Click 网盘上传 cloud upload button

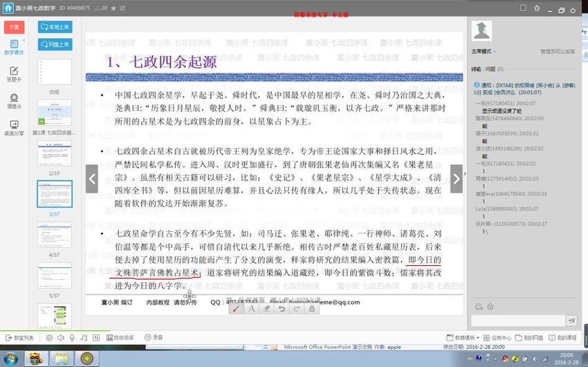click(55, 44)
